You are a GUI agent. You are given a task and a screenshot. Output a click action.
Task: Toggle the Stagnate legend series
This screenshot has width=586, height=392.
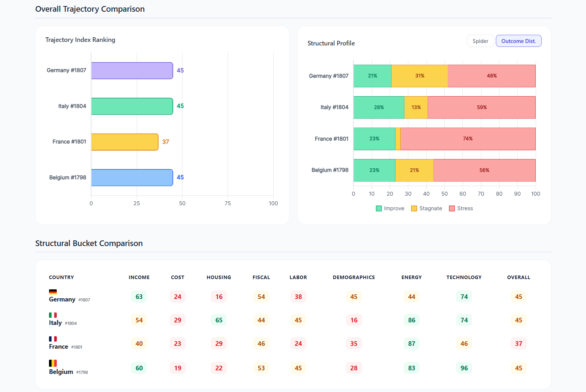tap(426, 208)
